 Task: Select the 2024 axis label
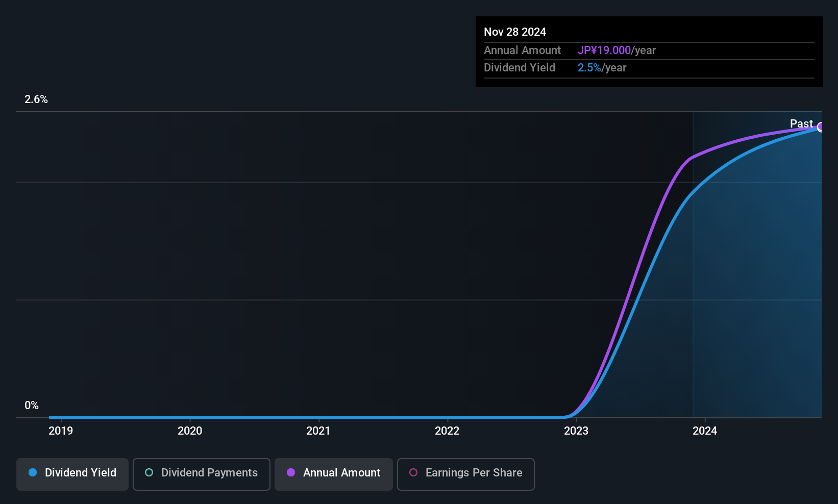tap(705, 431)
